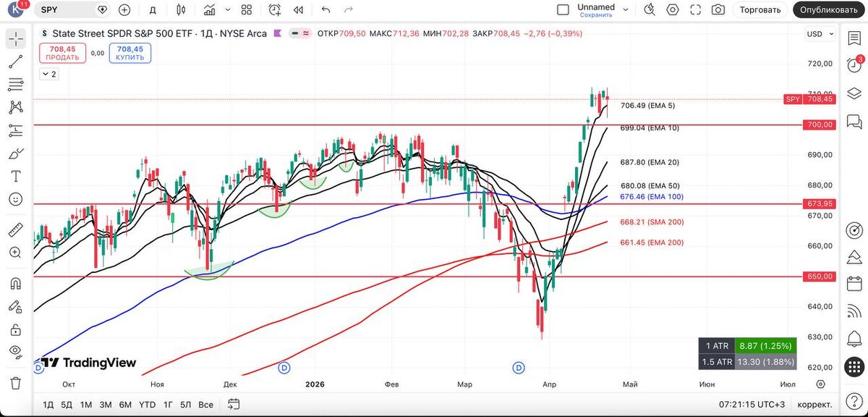Viewport: 868px width, 417px height.
Task: Toggle magnet mode for drawings
Action: pyautogui.click(x=16, y=283)
